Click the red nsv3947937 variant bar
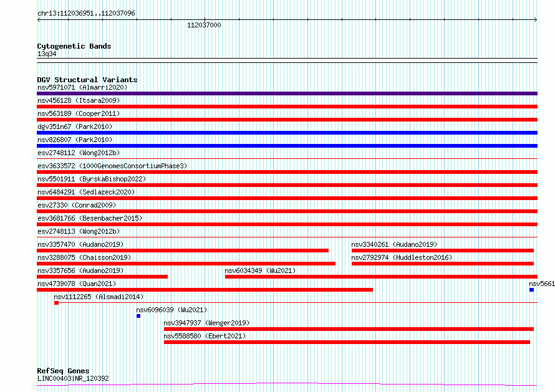555x392 pixels. 349,329
